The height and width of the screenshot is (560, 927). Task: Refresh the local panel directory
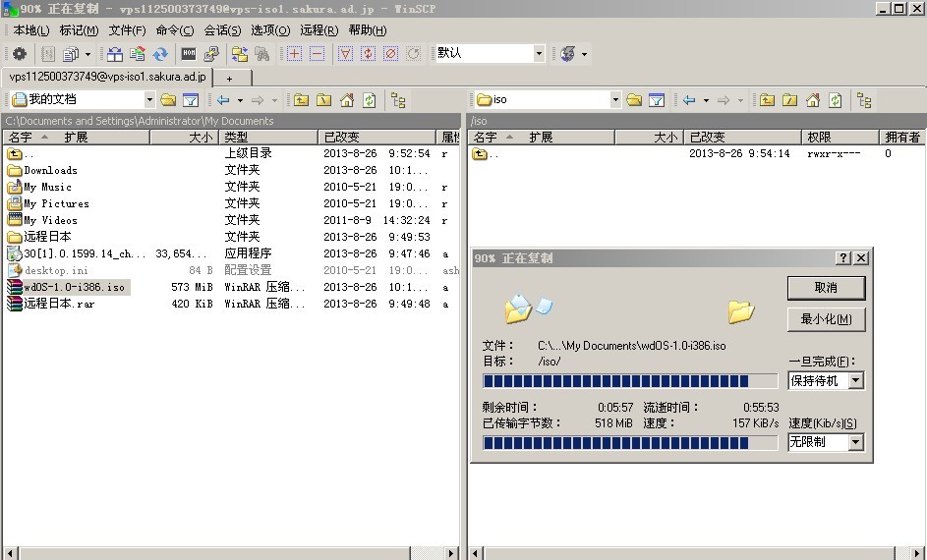[x=370, y=100]
